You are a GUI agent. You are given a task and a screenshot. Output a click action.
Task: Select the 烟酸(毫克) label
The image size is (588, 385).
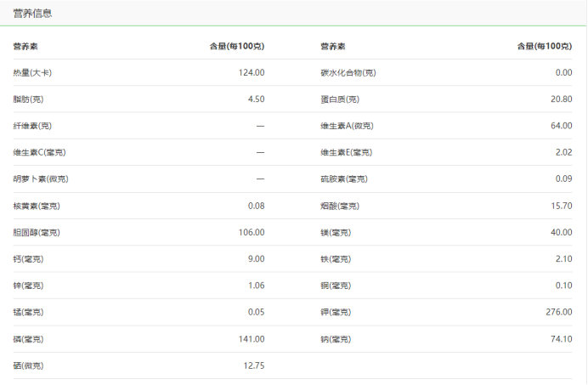pos(340,206)
